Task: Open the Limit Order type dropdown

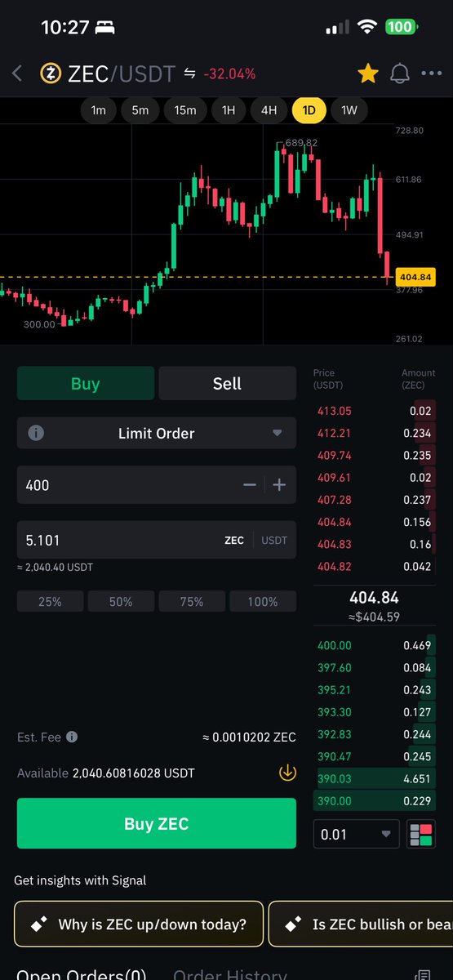Action: tap(157, 433)
